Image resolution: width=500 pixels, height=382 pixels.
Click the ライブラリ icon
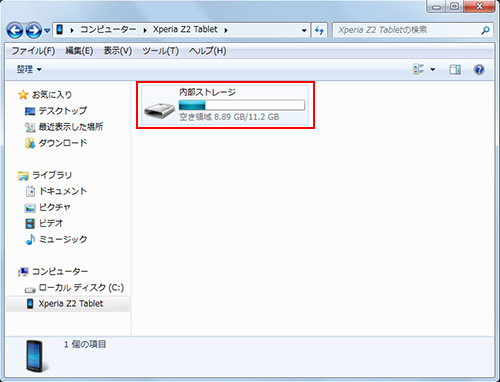click(23, 176)
